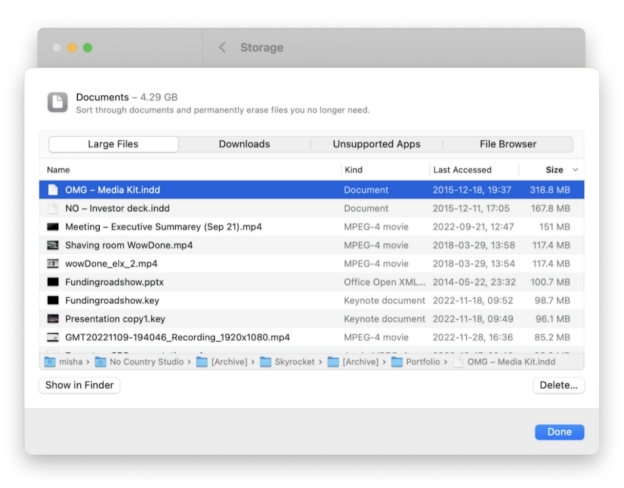Go back using the Storage back chevron
Viewport: 624px width, 488px height.
click(222, 47)
